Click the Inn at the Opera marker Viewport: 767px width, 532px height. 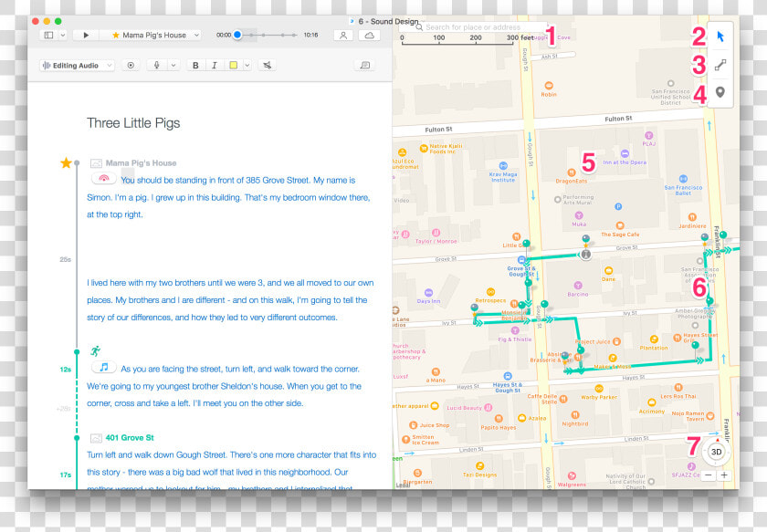coord(625,153)
